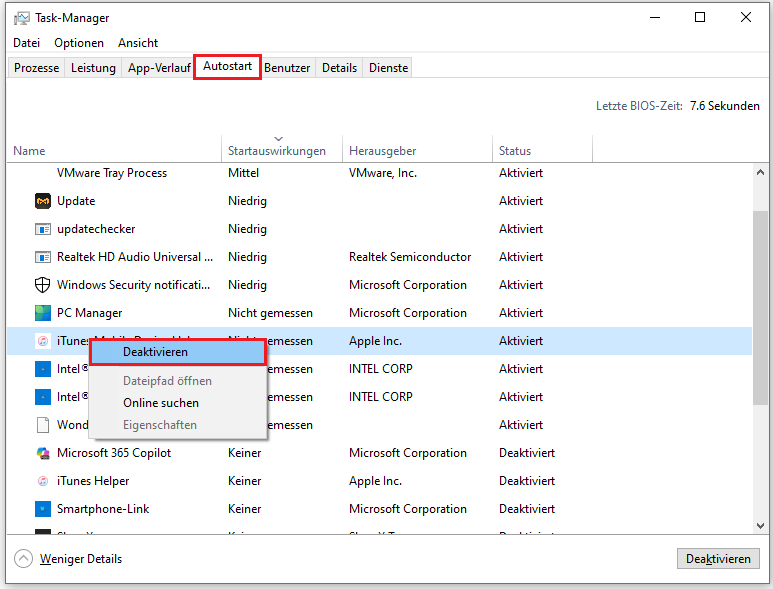Screen dimensions: 773x589
Task: Click the Update app icon
Action: pyautogui.click(x=43, y=201)
